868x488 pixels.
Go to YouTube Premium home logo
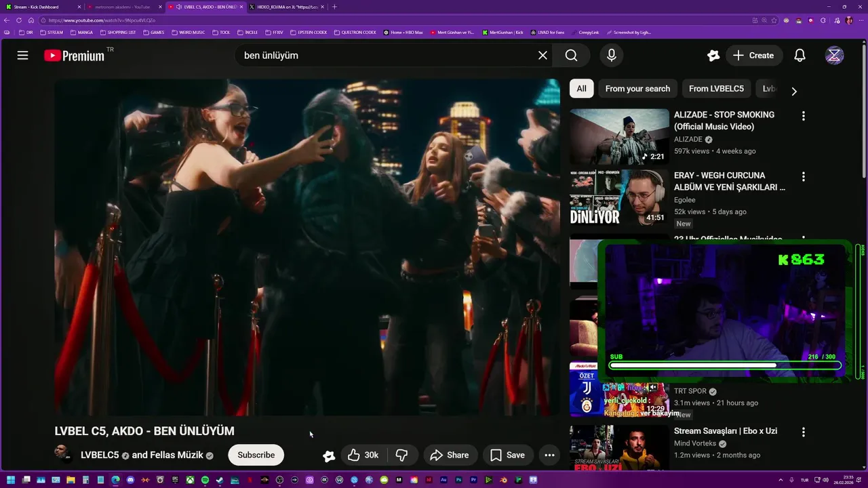[x=75, y=56]
